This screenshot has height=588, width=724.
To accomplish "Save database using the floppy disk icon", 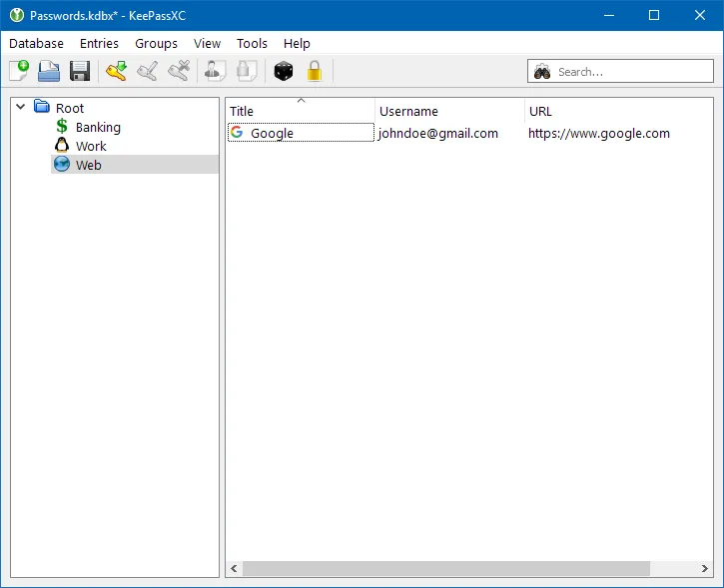I will pos(80,71).
